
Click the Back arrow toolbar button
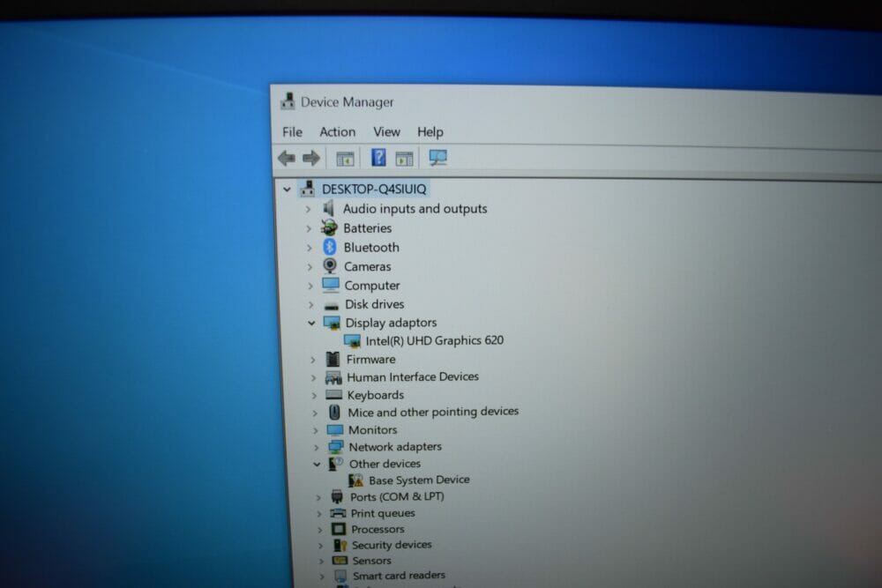287,158
